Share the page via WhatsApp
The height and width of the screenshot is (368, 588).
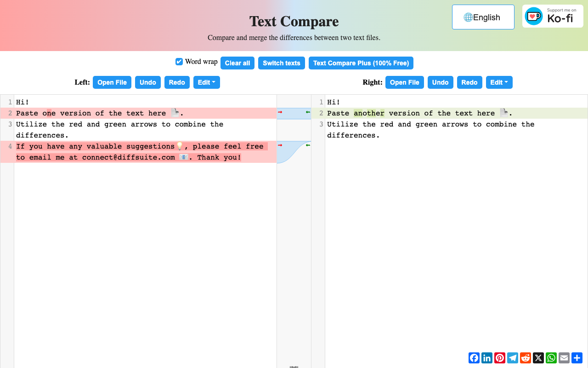coord(551,358)
